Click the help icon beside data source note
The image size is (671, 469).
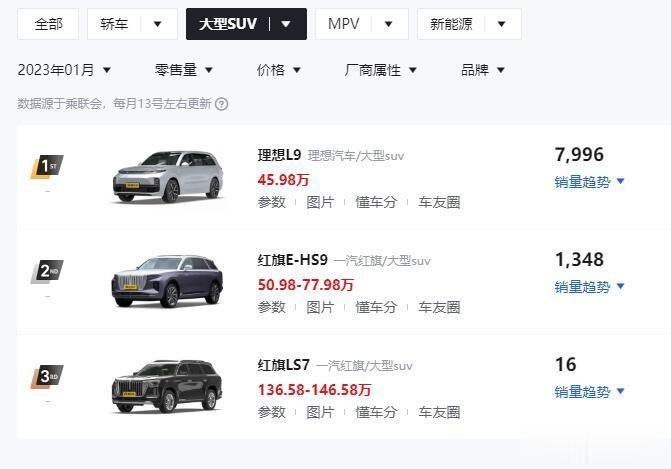tap(222, 104)
